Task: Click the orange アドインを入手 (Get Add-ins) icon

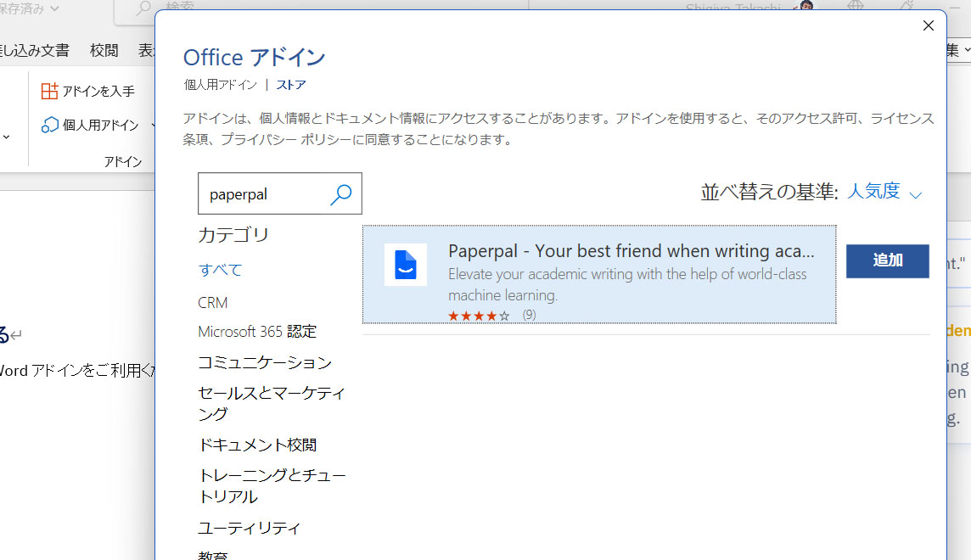Action: pyautogui.click(x=51, y=90)
